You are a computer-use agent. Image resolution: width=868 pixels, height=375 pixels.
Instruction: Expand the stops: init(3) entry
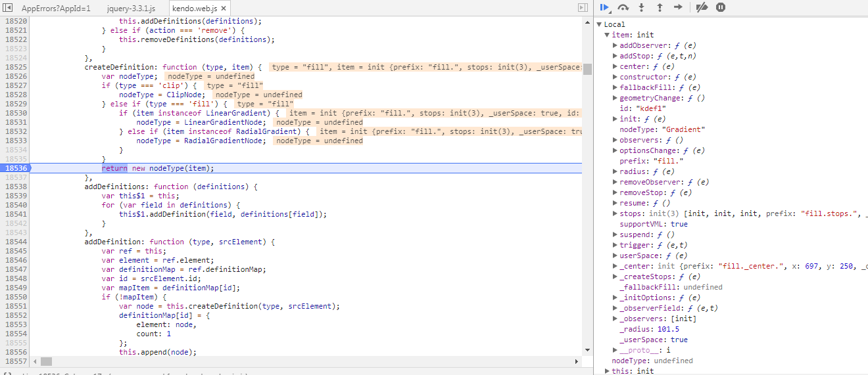point(615,213)
